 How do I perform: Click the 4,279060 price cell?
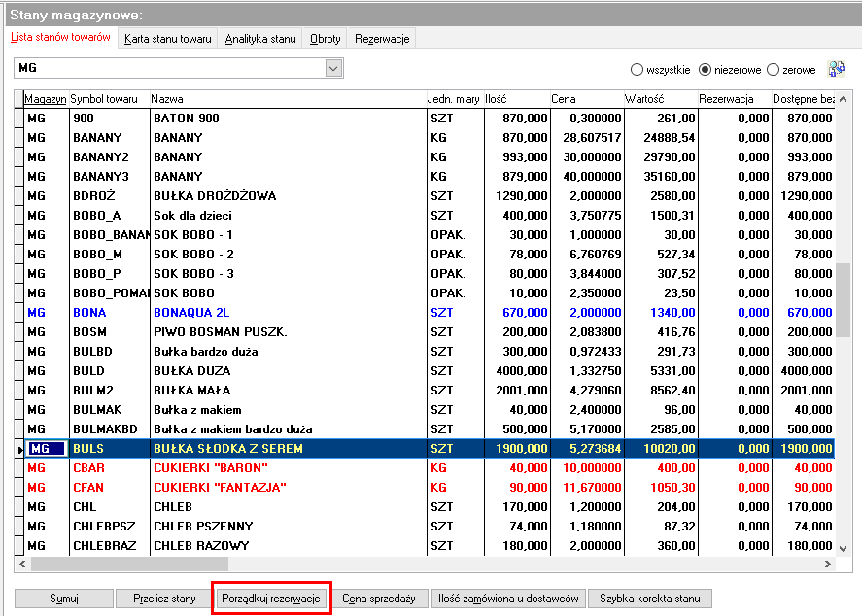[x=587, y=391]
